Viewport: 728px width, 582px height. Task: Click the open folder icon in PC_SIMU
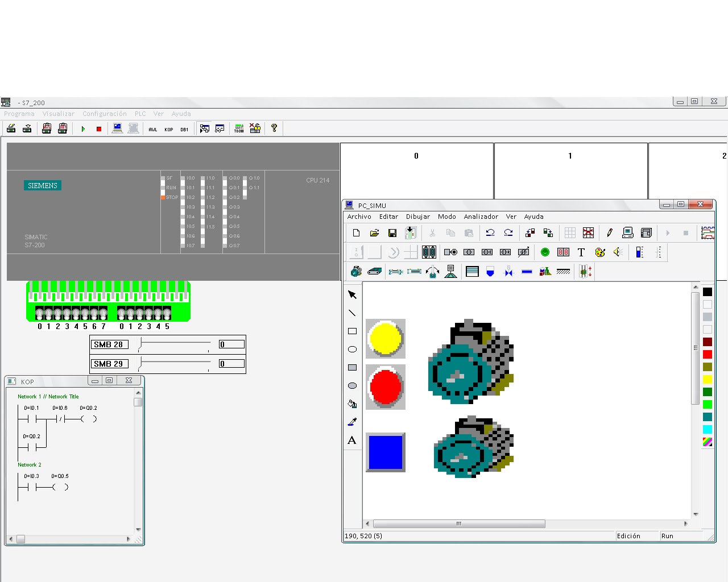(x=374, y=232)
